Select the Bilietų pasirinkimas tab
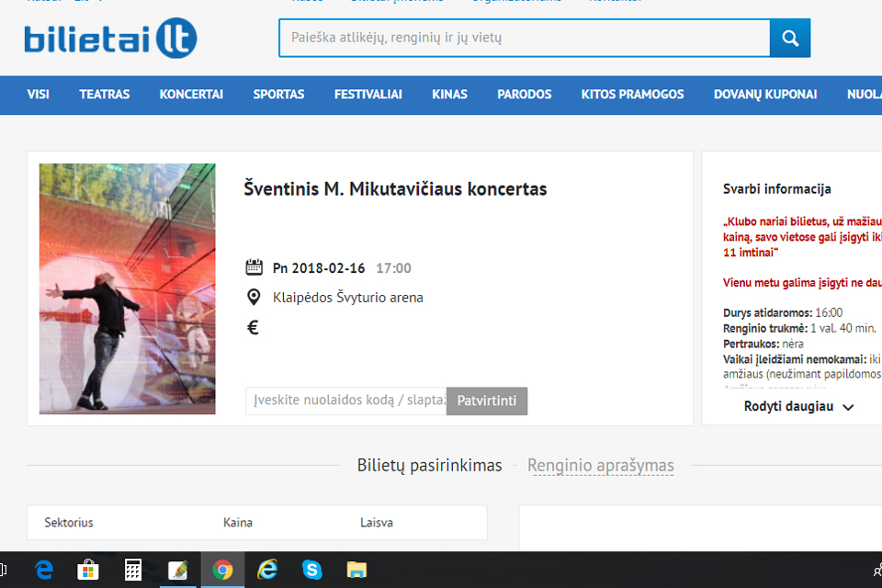 [x=429, y=466]
